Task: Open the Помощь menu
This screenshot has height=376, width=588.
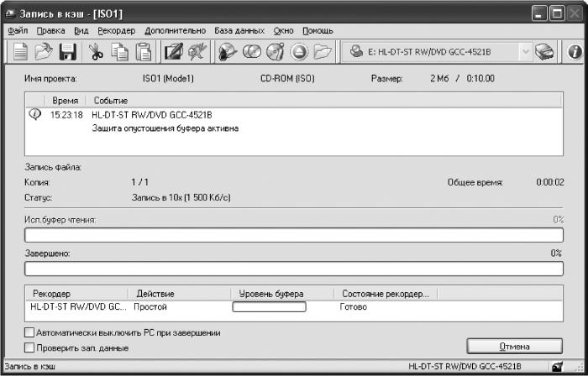Action: point(318,31)
